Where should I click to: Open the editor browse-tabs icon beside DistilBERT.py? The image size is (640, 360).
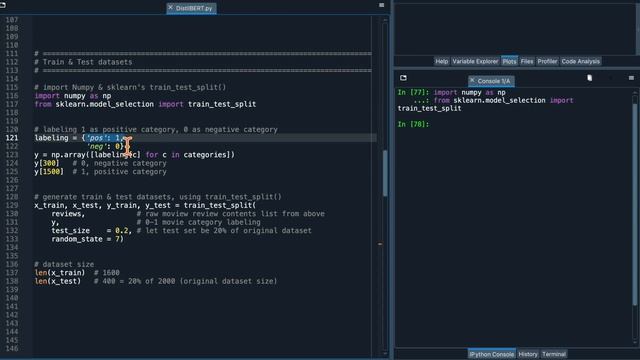pyautogui.click(x=2, y=5)
